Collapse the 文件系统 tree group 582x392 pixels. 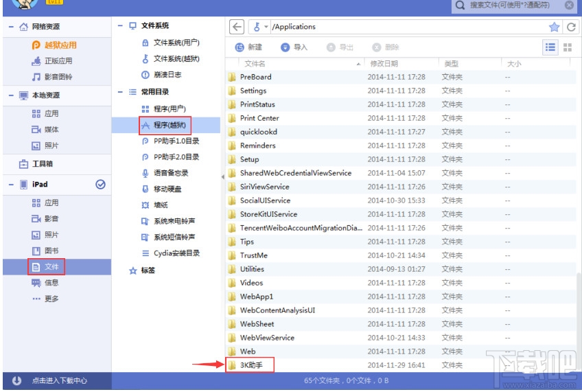(x=120, y=25)
